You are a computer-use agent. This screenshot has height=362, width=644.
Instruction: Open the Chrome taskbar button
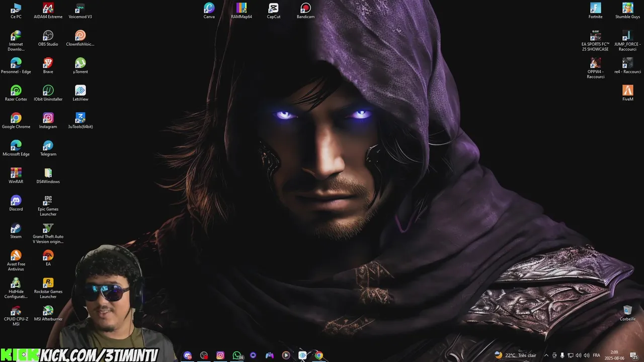click(319, 355)
